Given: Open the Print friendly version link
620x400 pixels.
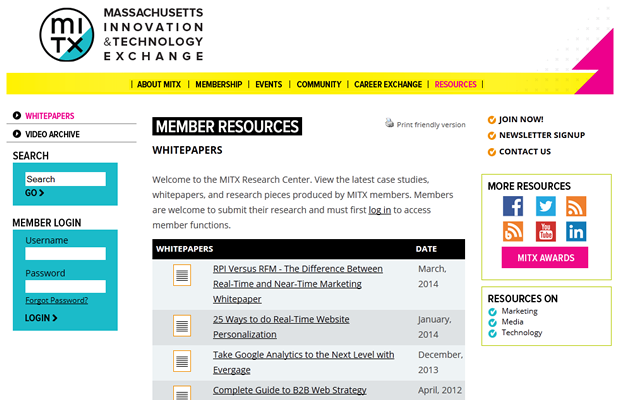Looking at the screenshot, I should [431, 125].
